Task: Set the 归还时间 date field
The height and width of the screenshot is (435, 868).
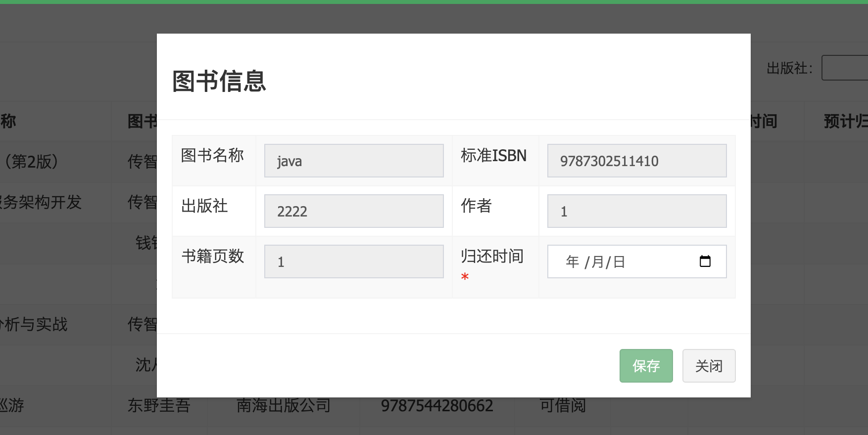Action: tap(637, 261)
